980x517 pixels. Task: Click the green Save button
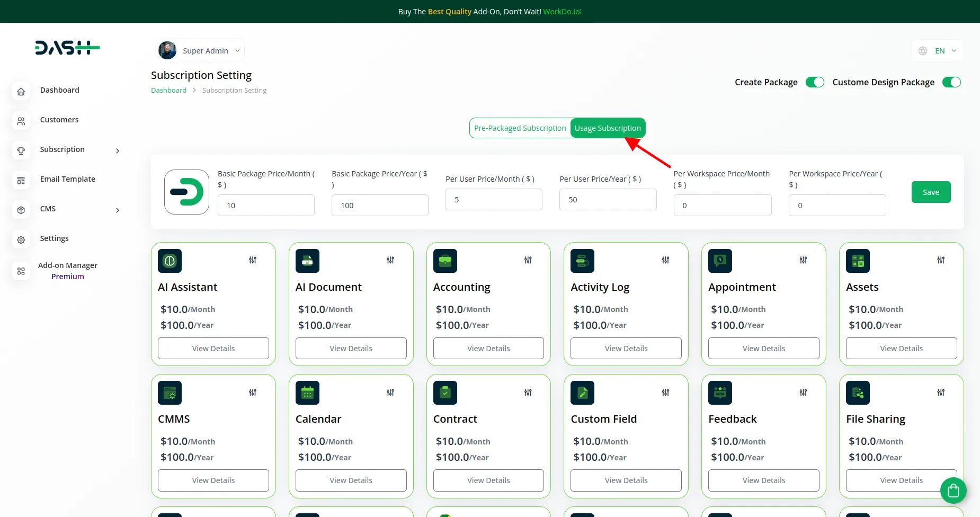[931, 192]
